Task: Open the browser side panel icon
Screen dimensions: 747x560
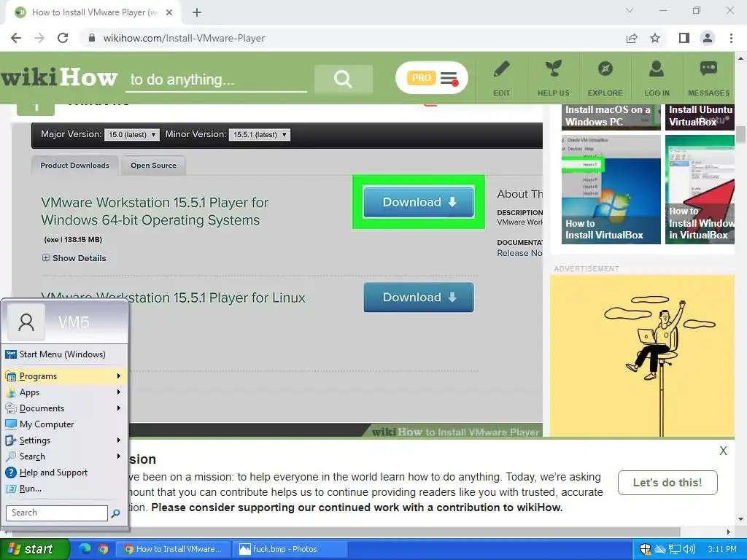Action: pos(684,38)
